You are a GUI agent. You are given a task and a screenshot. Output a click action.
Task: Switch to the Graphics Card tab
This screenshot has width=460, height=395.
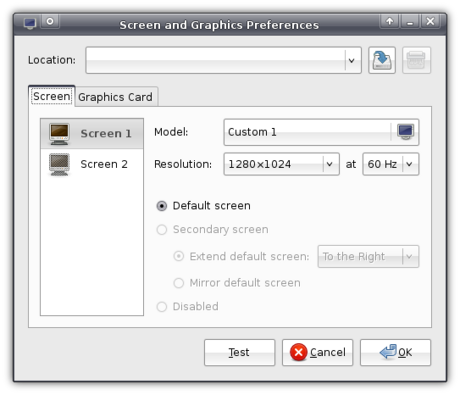click(x=115, y=97)
